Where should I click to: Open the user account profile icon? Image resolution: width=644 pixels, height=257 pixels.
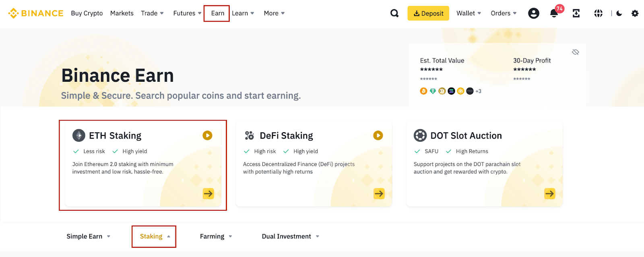point(533,13)
